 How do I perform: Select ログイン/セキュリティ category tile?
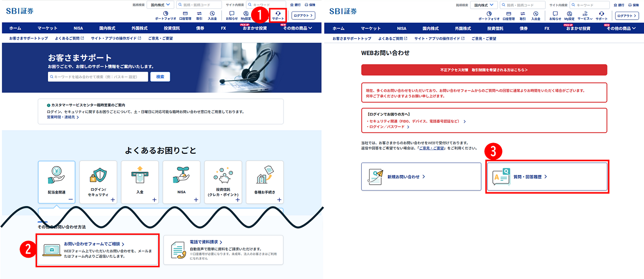click(98, 182)
